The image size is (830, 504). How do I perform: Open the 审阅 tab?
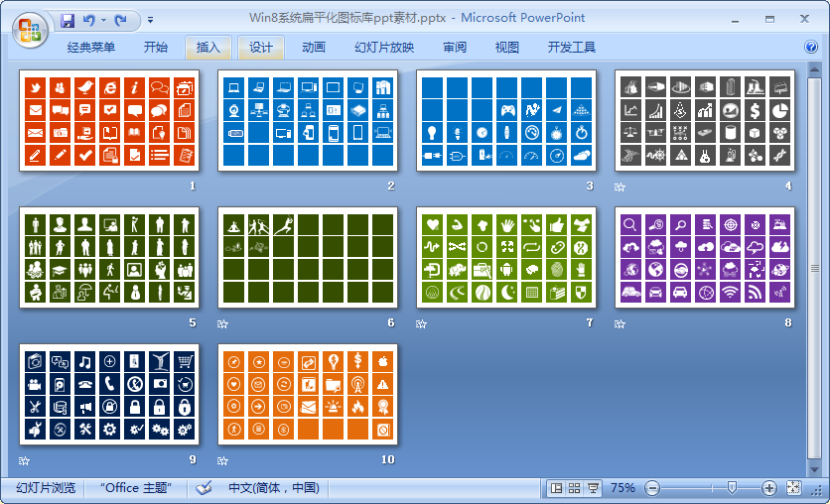pyautogui.click(x=454, y=48)
